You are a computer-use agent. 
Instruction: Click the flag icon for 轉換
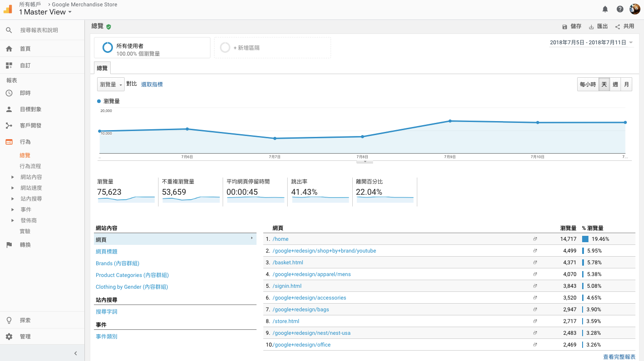pyautogui.click(x=9, y=245)
